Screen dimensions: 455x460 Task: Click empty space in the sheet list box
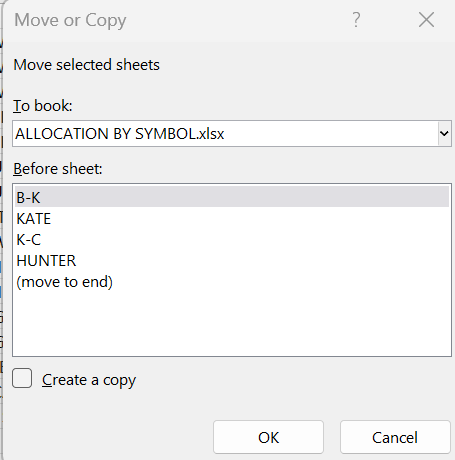coord(232,323)
